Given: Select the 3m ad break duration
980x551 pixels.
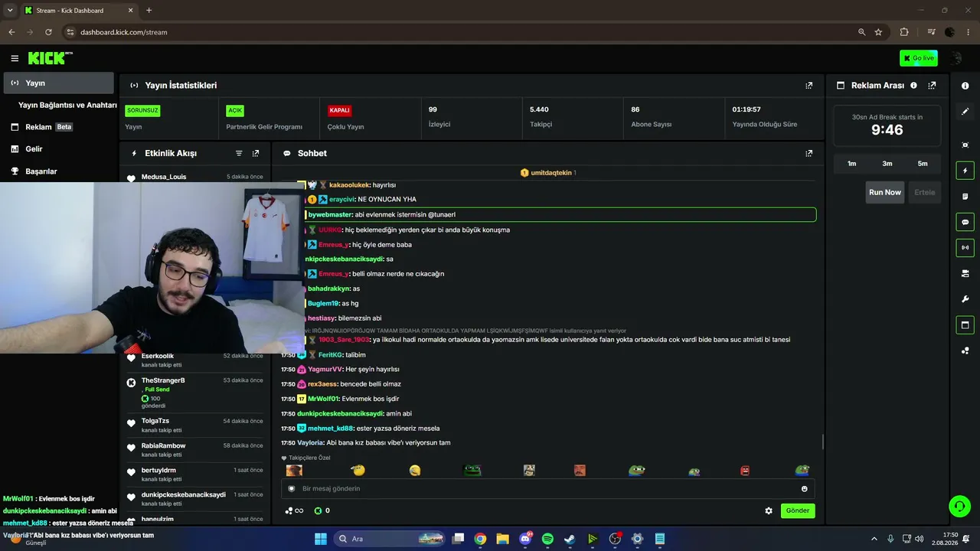Looking at the screenshot, I should (887, 164).
